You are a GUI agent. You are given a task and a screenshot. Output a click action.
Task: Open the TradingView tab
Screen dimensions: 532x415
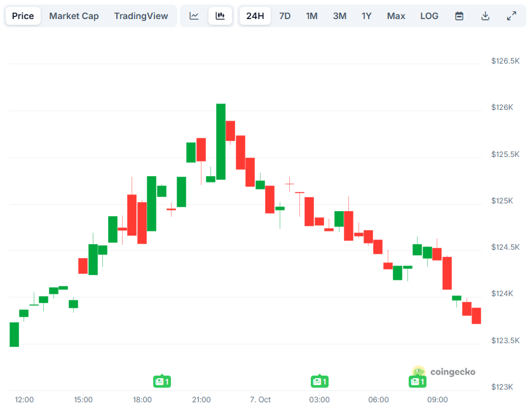click(141, 16)
